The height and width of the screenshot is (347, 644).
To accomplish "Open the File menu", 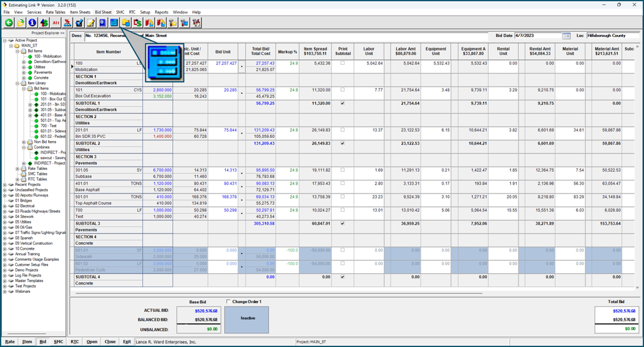I will 7,12.
